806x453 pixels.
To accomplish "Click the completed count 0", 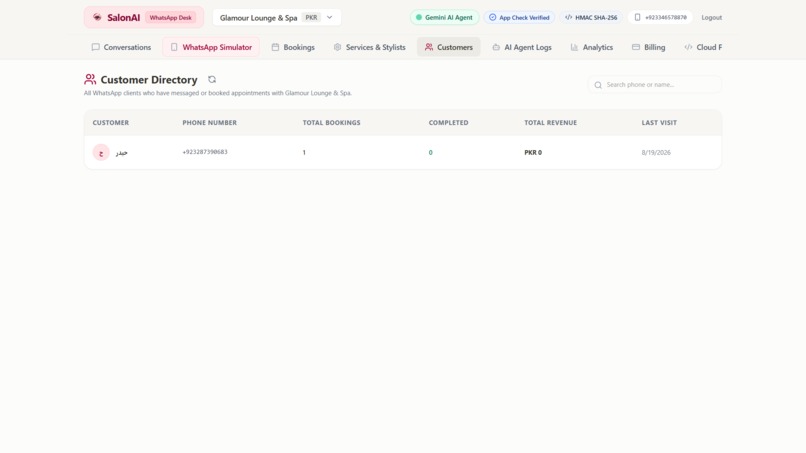I will tap(430, 152).
